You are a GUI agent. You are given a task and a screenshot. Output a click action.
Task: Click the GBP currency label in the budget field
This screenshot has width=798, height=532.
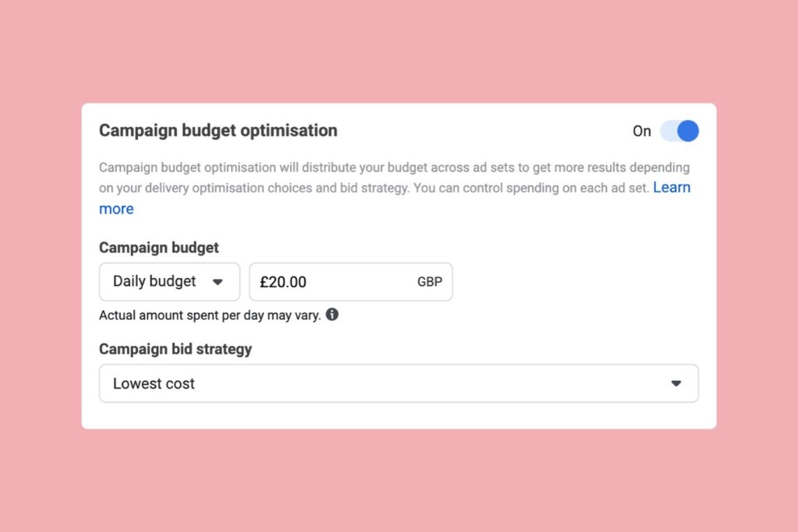[429, 282]
